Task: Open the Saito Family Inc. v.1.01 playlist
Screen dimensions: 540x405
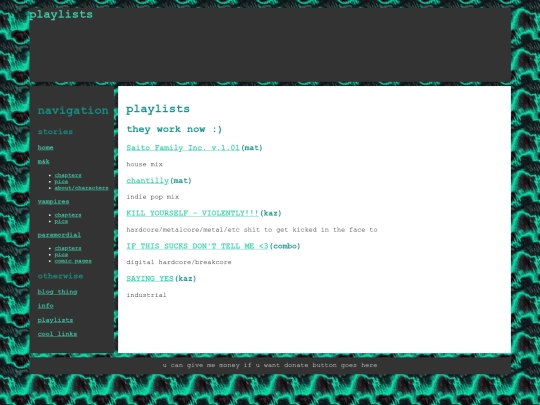Action: (x=183, y=148)
